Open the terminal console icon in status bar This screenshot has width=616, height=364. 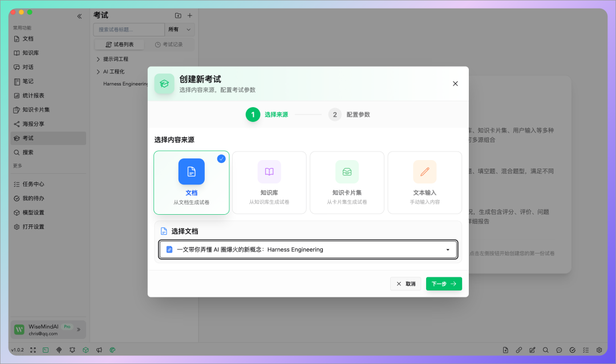pyautogui.click(x=46, y=350)
